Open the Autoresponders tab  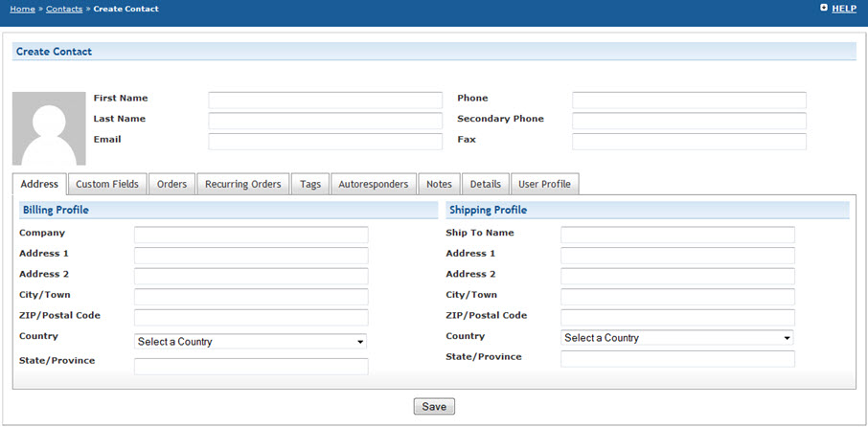(374, 184)
